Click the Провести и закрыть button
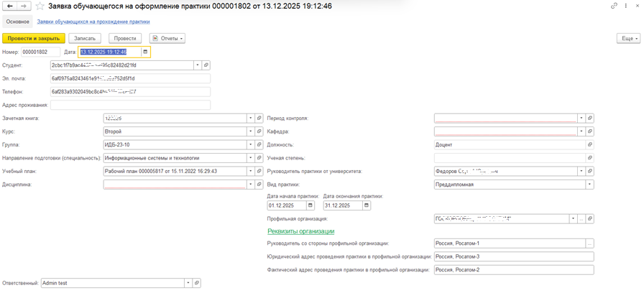644x293 pixels. click(34, 38)
